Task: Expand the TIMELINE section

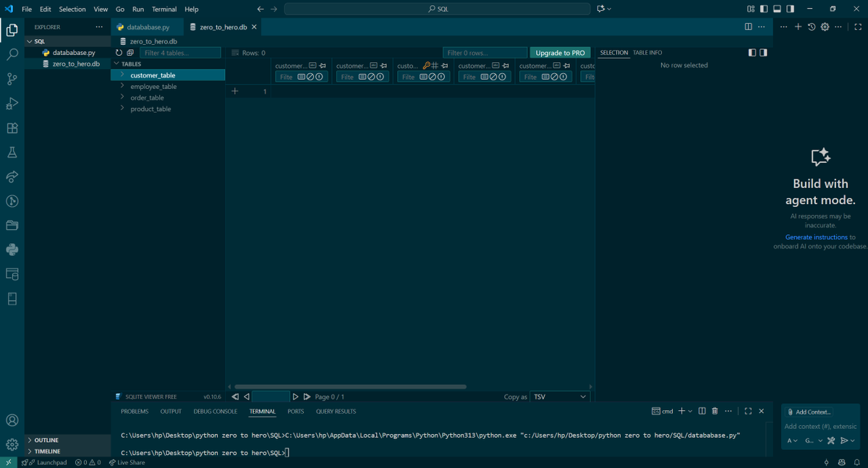Action: coord(68,451)
